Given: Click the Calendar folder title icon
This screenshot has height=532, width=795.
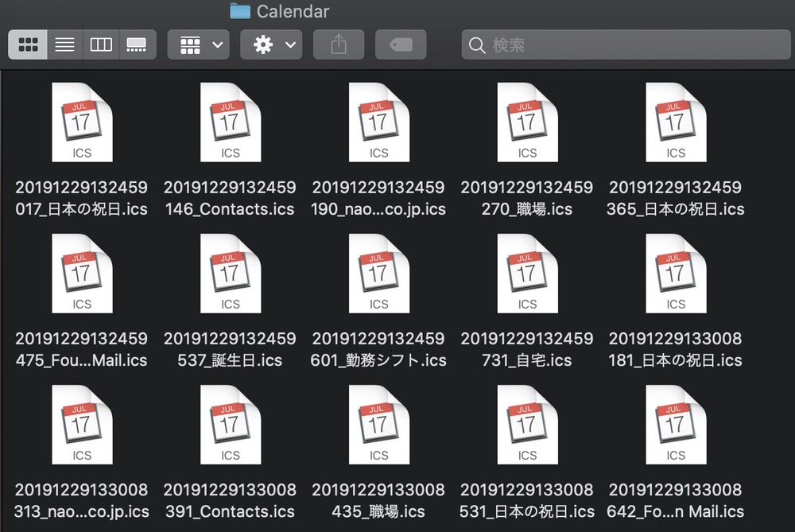Looking at the screenshot, I should (239, 11).
